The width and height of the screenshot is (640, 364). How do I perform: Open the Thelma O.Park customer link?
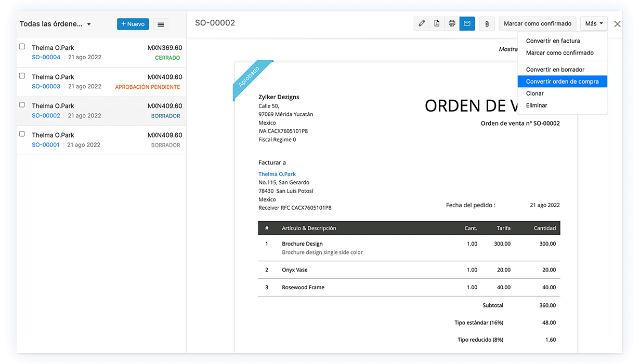[x=277, y=174]
